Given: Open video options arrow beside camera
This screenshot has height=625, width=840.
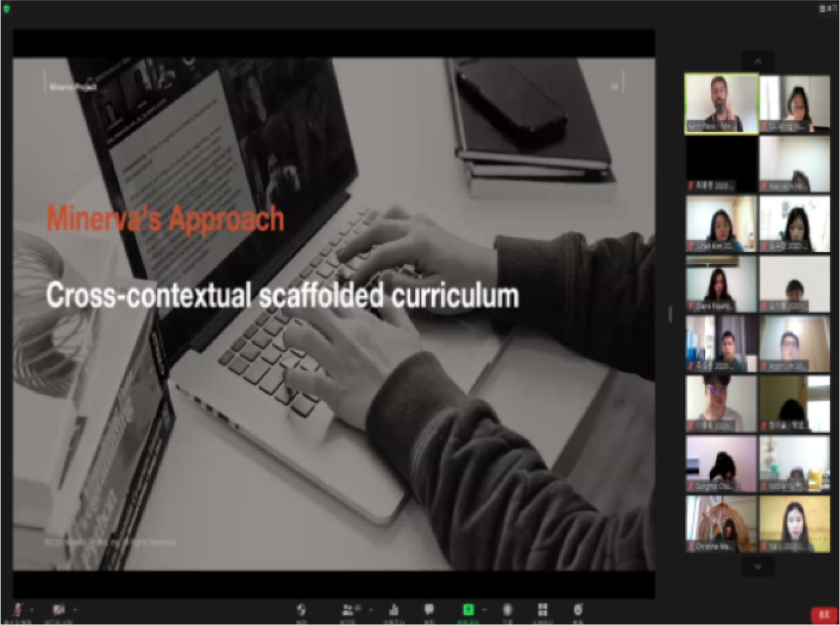Looking at the screenshot, I should (x=75, y=610).
